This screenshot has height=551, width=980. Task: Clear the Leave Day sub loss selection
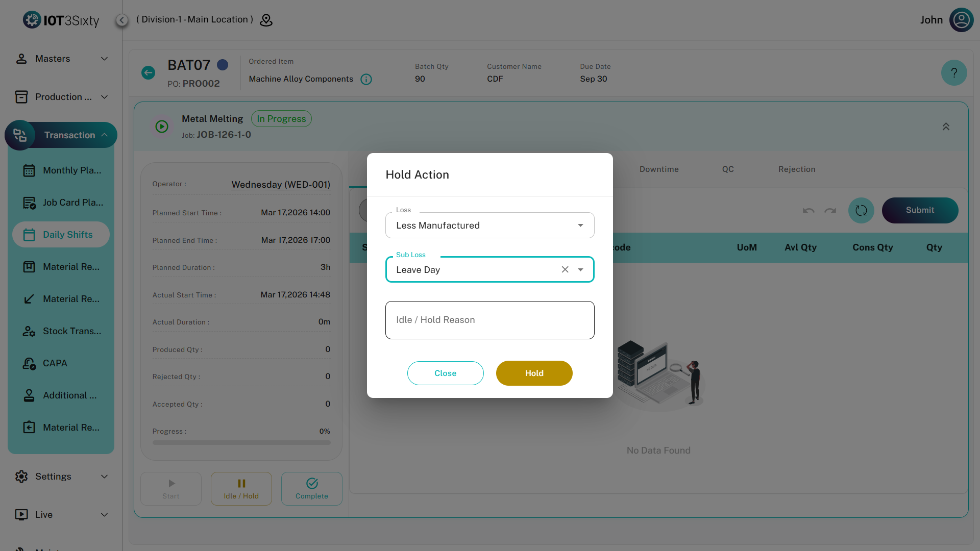coord(565,269)
